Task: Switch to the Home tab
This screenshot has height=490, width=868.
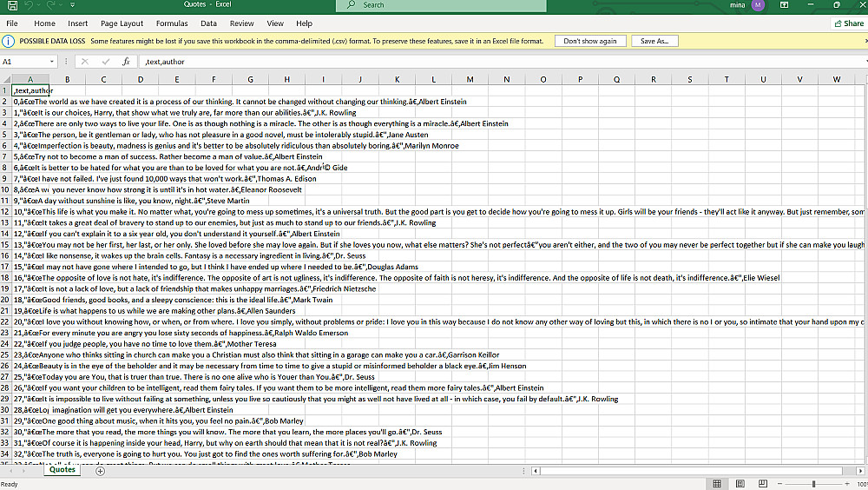Action: [x=44, y=23]
